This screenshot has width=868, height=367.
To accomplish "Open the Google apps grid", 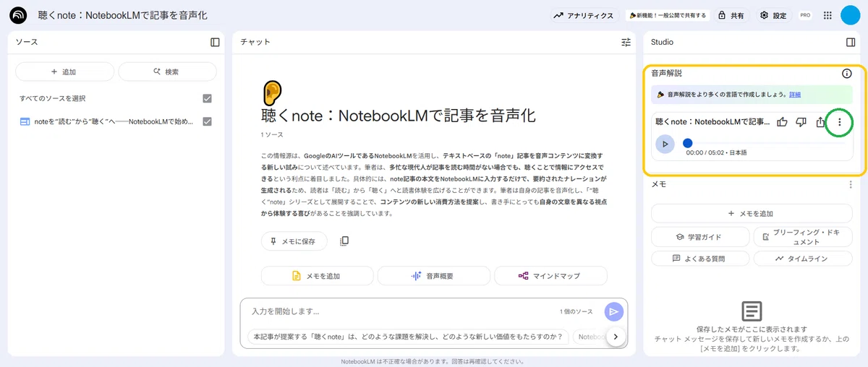I will pyautogui.click(x=827, y=15).
